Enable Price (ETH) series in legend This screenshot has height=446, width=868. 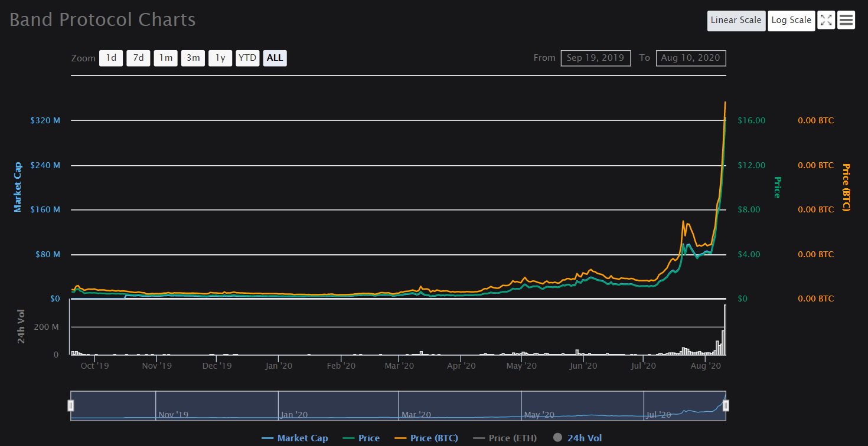tap(505, 438)
